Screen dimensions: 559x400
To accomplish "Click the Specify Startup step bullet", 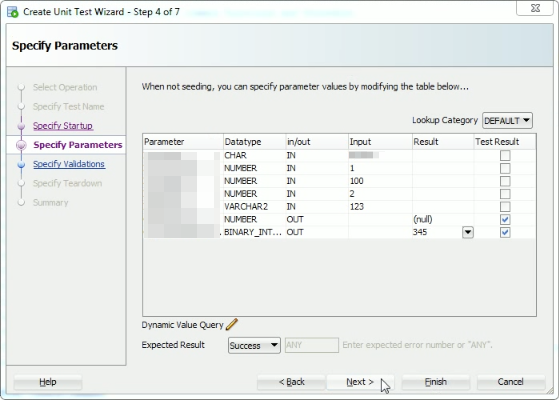I will pos(21,126).
